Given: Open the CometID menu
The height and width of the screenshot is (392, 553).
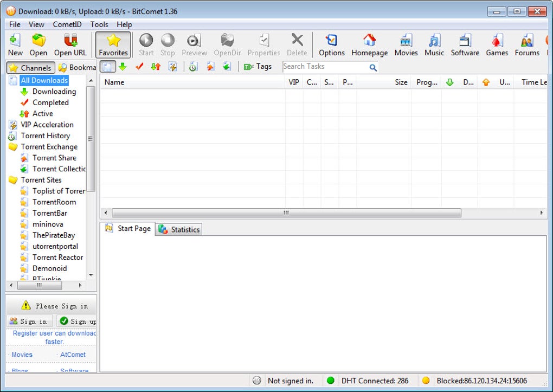Looking at the screenshot, I should [67, 24].
